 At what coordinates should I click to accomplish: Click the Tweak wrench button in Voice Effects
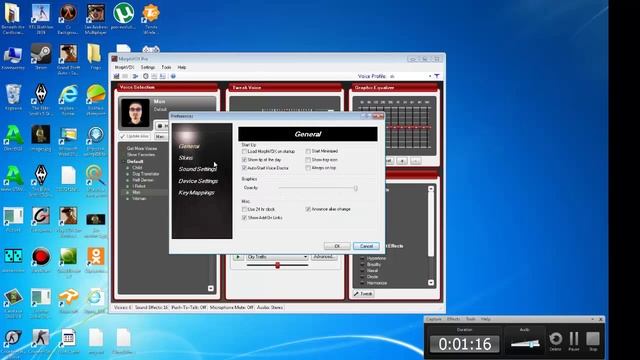click(363, 293)
